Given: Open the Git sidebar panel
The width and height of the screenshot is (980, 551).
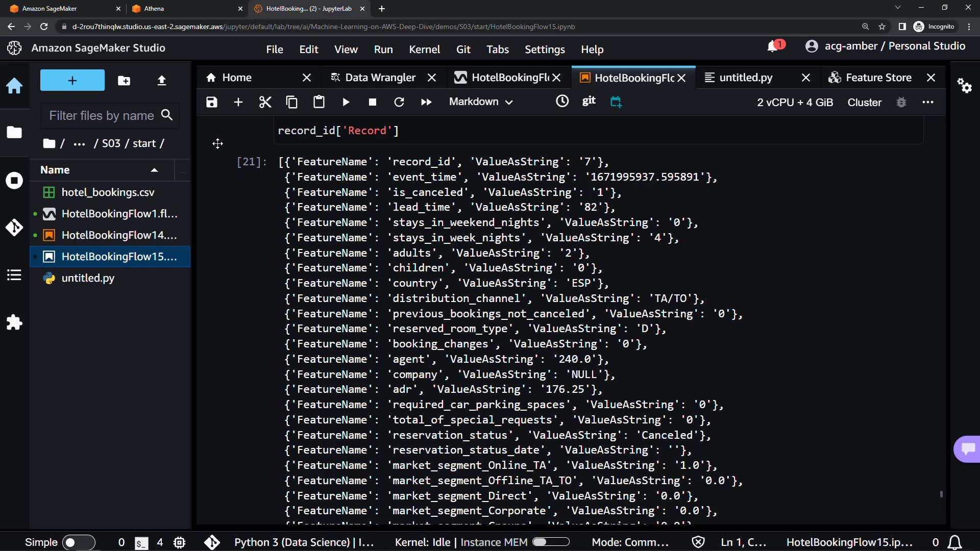Looking at the screenshot, I should click(14, 228).
